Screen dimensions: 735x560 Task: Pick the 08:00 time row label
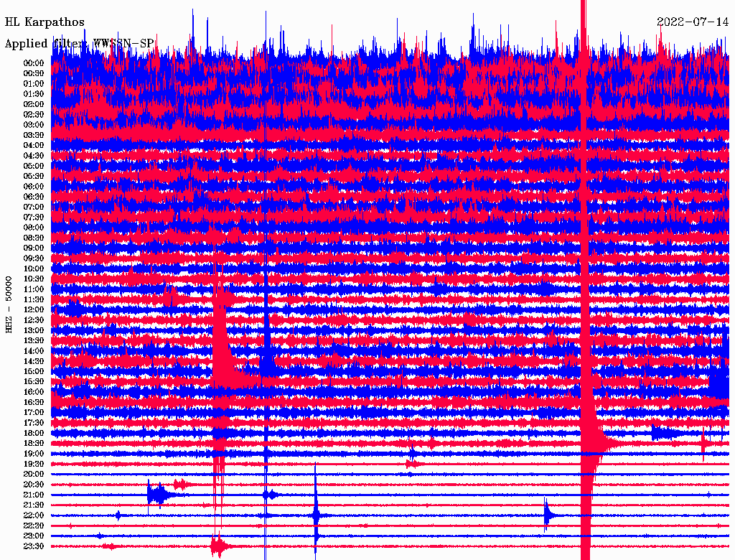click(34, 228)
